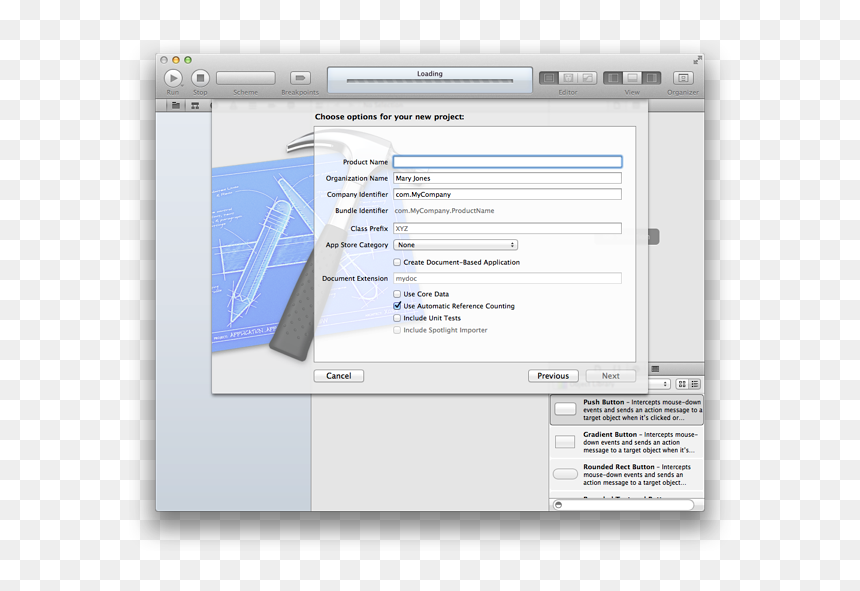This screenshot has height=591, width=860.
Task: Open the App Store Category dropdown
Action: tap(455, 245)
